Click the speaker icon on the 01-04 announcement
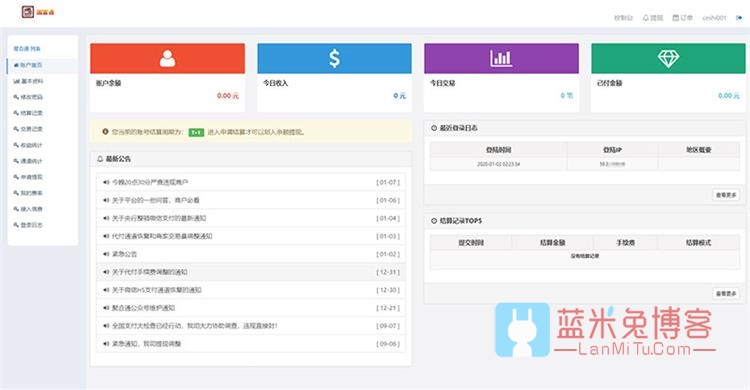 tap(106, 218)
